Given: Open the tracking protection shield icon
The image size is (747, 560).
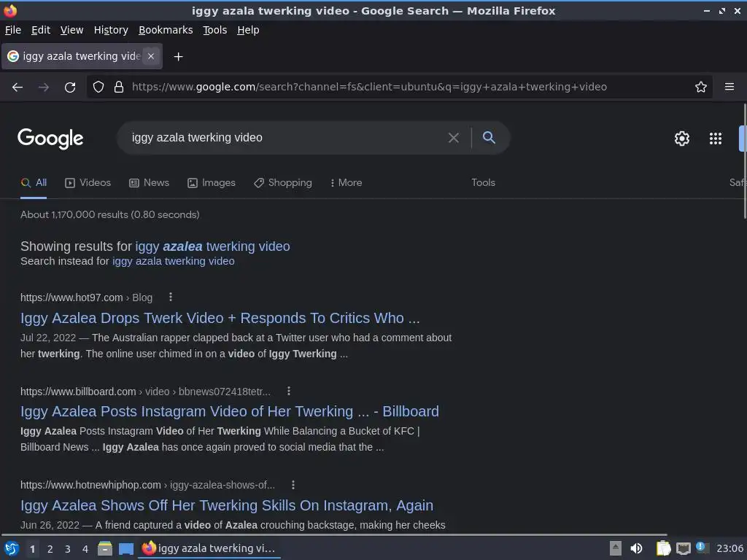Looking at the screenshot, I should pos(98,87).
